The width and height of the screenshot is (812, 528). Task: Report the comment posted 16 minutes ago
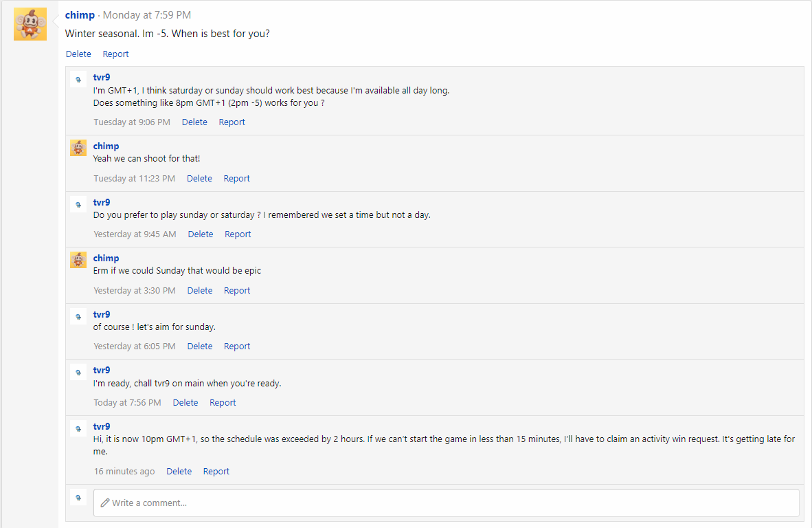[216, 472]
